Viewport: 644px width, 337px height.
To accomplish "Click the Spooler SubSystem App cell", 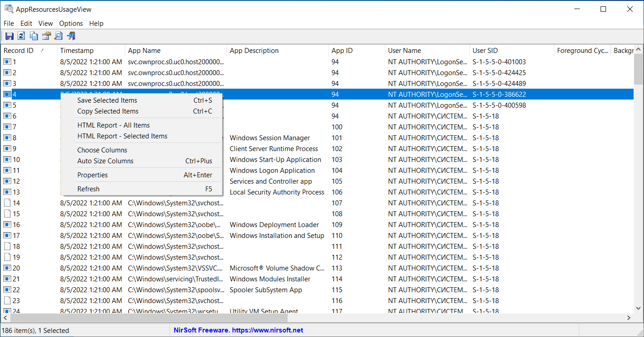I will click(266, 290).
